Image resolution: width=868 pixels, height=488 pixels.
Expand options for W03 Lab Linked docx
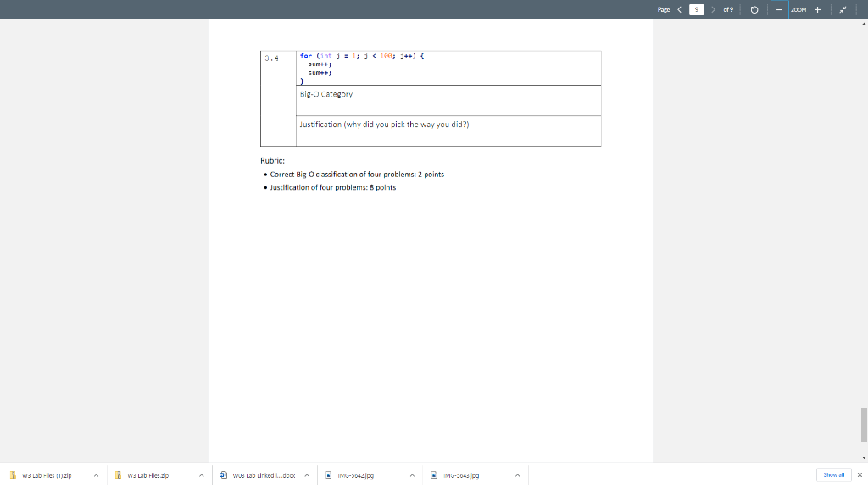tap(307, 475)
